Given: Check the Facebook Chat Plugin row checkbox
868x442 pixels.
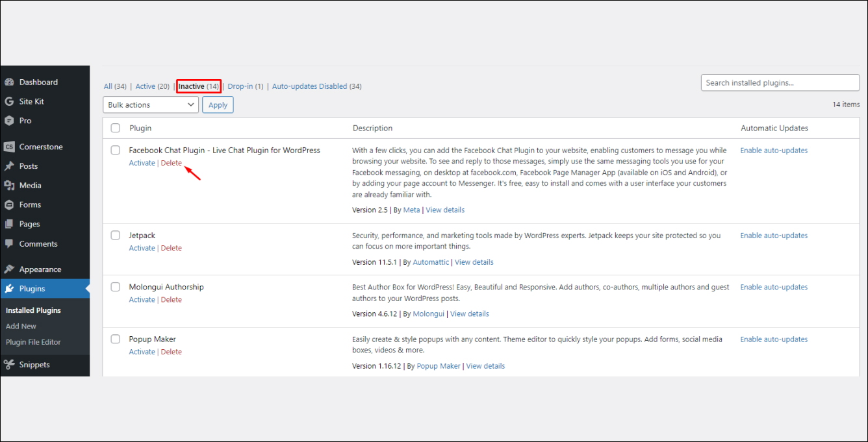Looking at the screenshot, I should [x=116, y=151].
